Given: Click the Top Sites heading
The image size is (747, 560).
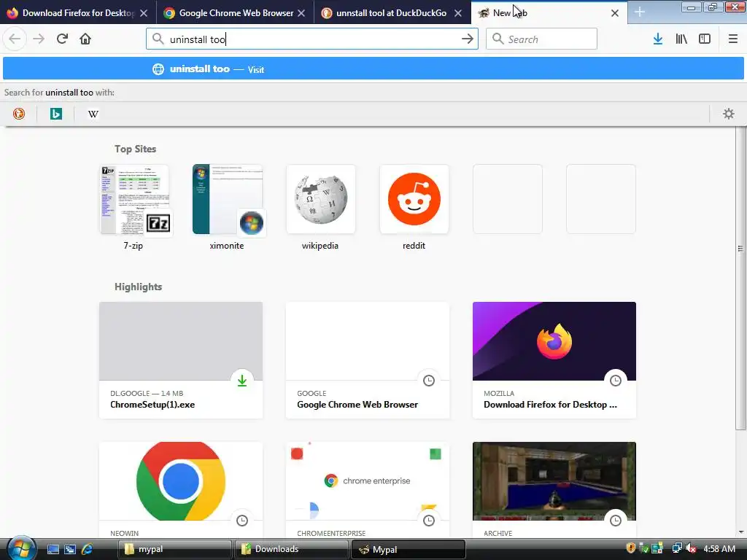Looking at the screenshot, I should click(x=135, y=149).
